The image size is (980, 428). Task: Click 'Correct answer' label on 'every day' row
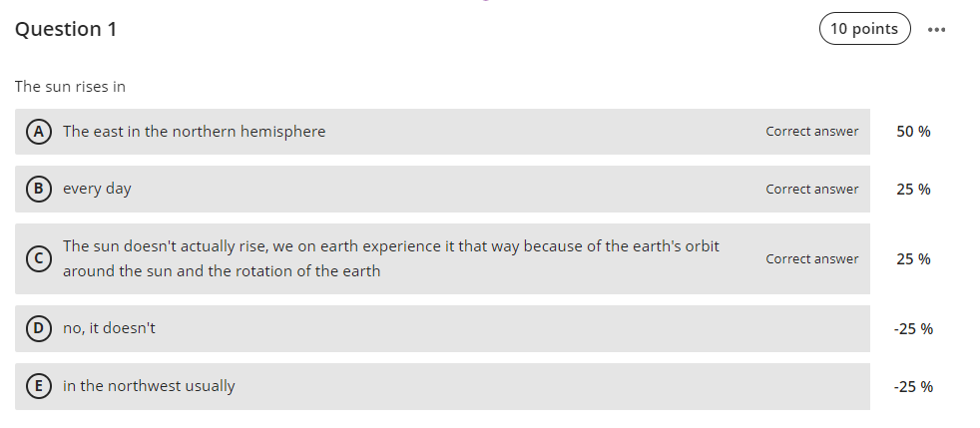click(811, 189)
